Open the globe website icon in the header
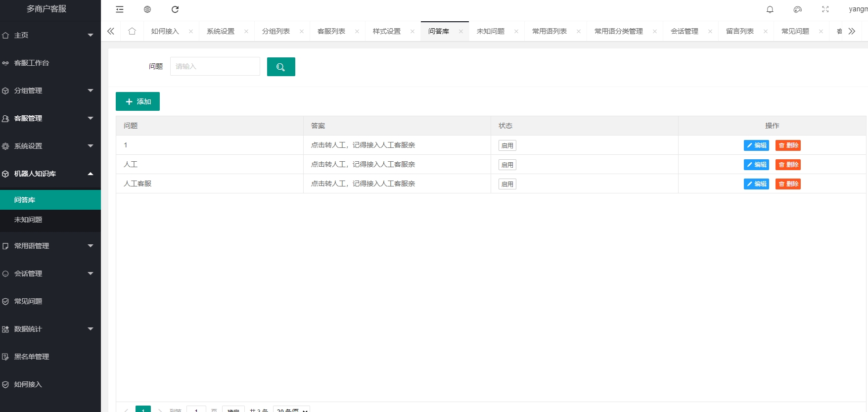The image size is (868, 412). [x=147, y=9]
